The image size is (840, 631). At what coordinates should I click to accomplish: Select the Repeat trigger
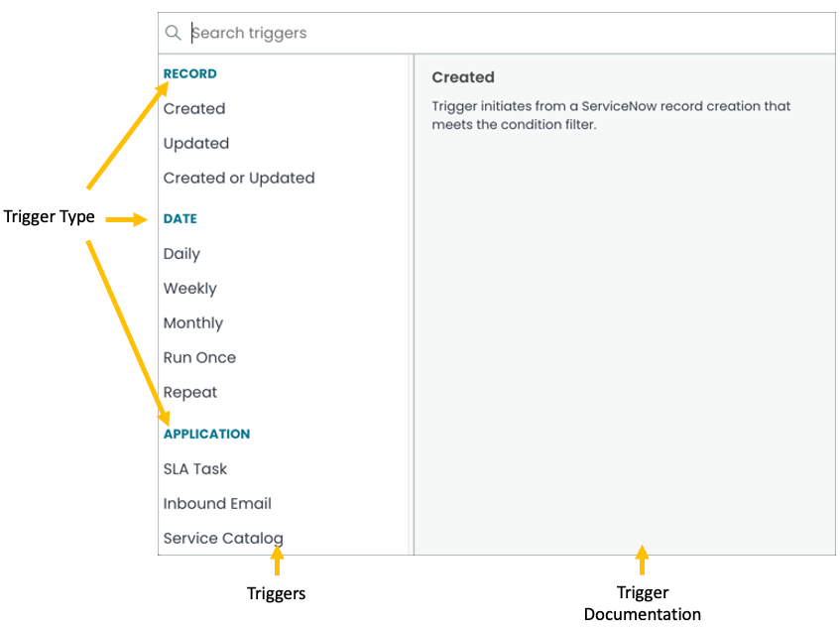pyautogui.click(x=189, y=392)
